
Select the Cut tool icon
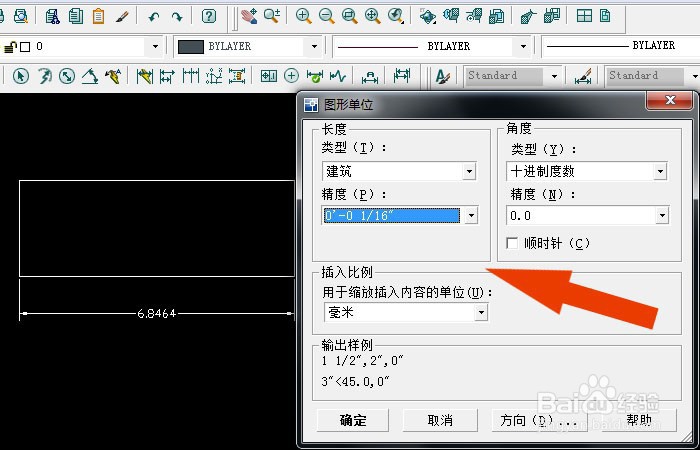click(53, 17)
